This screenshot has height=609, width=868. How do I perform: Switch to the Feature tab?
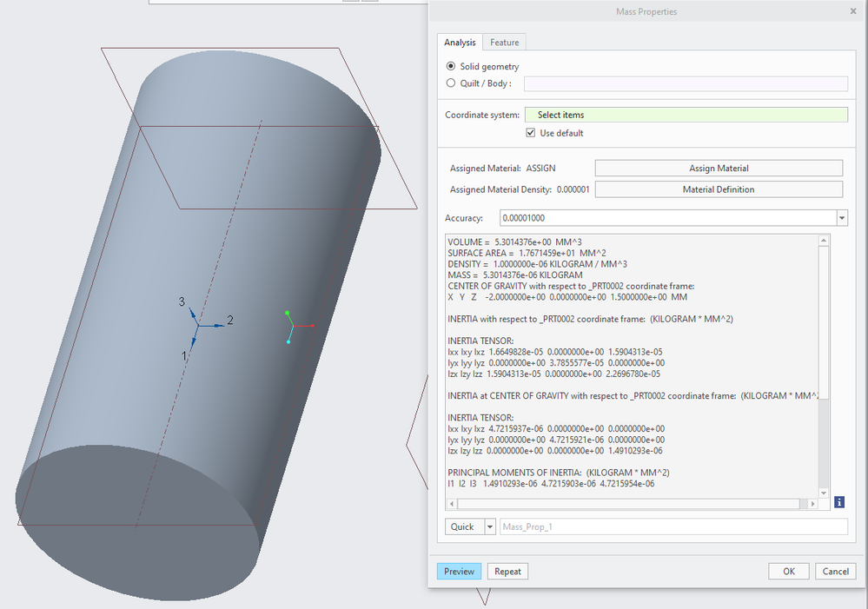[504, 43]
